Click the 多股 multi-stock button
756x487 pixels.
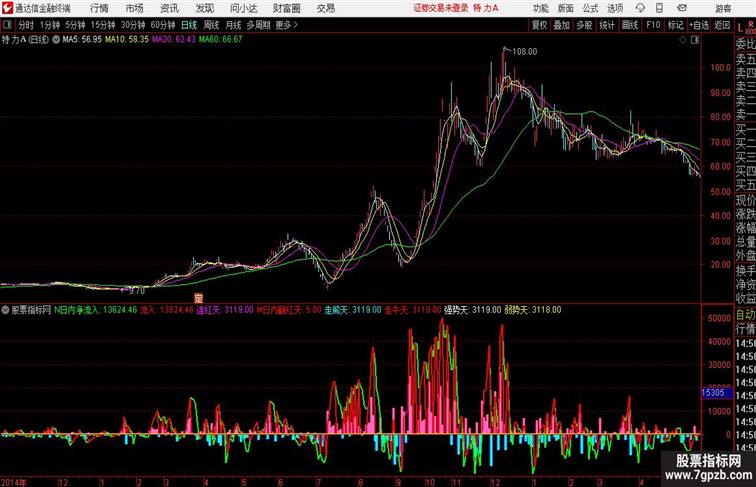(584, 25)
